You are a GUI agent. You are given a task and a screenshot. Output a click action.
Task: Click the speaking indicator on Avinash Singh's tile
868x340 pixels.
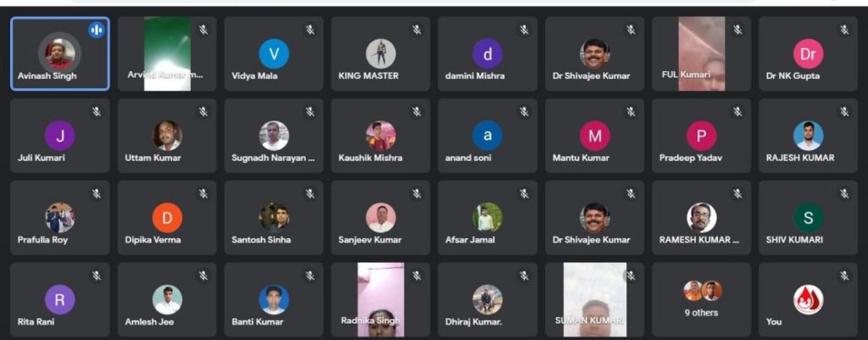click(x=97, y=30)
